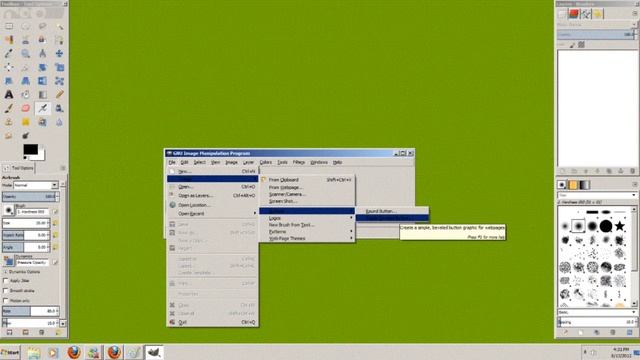Select the Zoom magnifier tool
This screenshot has height=360, width=640.
click(25, 53)
